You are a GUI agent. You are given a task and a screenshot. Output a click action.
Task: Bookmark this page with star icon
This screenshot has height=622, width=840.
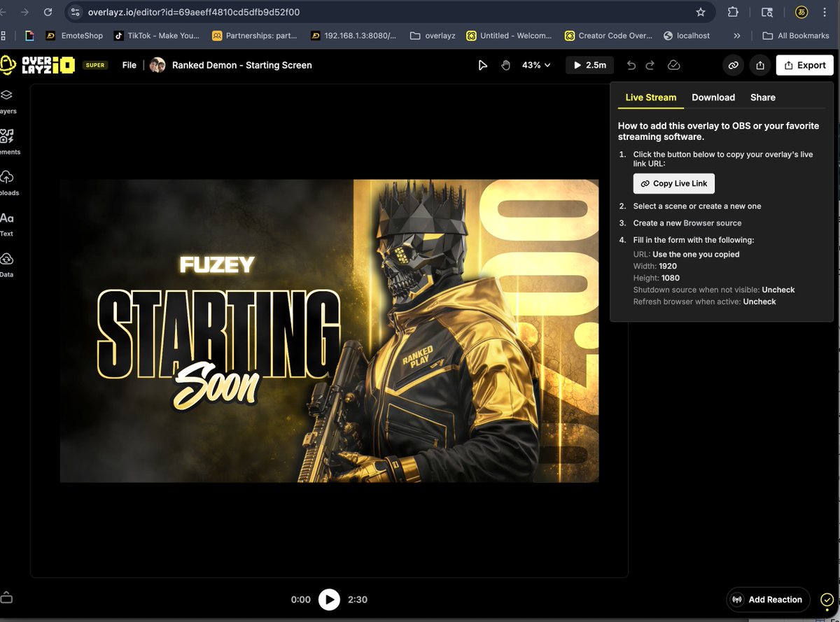701,12
